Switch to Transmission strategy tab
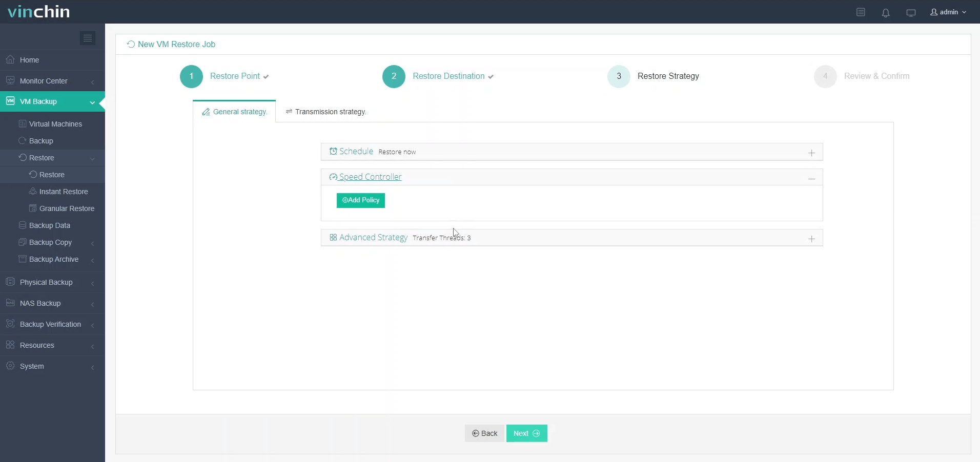This screenshot has height=462, width=980. 326,112
